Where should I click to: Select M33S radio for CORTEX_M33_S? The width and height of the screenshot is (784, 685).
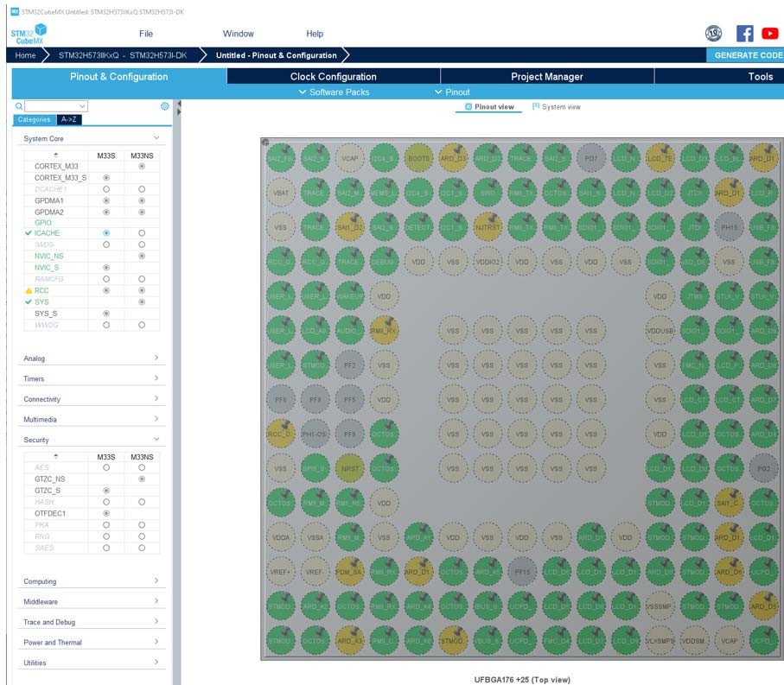coord(106,178)
